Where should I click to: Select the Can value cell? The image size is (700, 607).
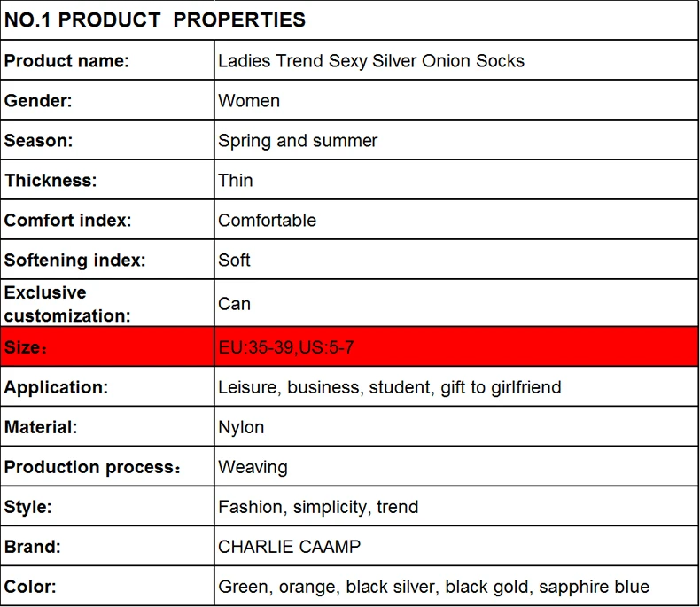[x=456, y=303]
